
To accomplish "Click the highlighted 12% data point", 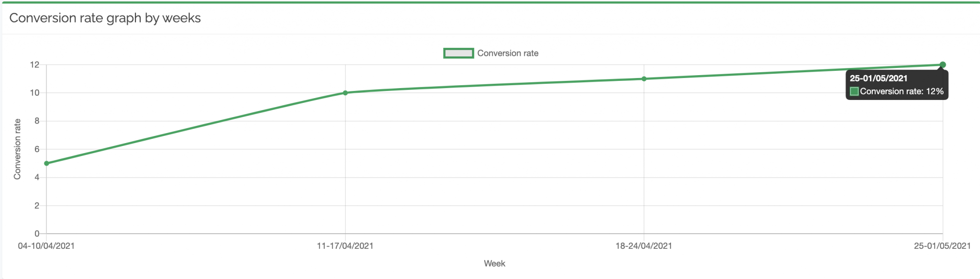I will tap(943, 65).
